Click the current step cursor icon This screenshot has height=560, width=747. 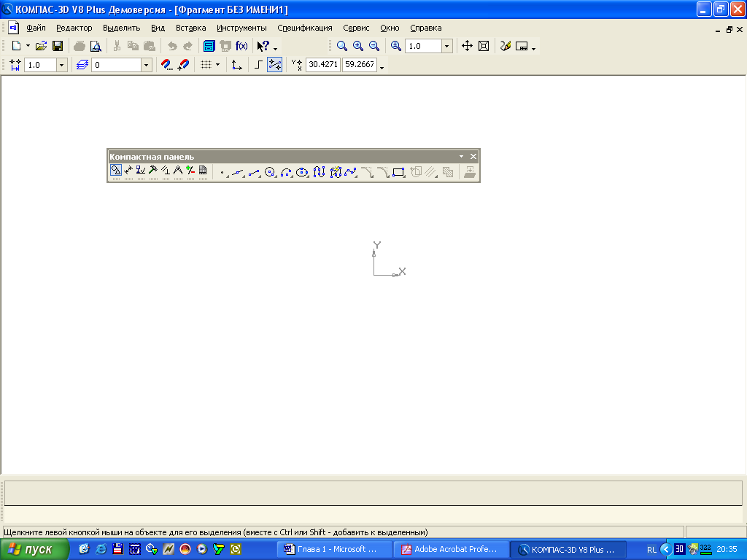[15, 65]
